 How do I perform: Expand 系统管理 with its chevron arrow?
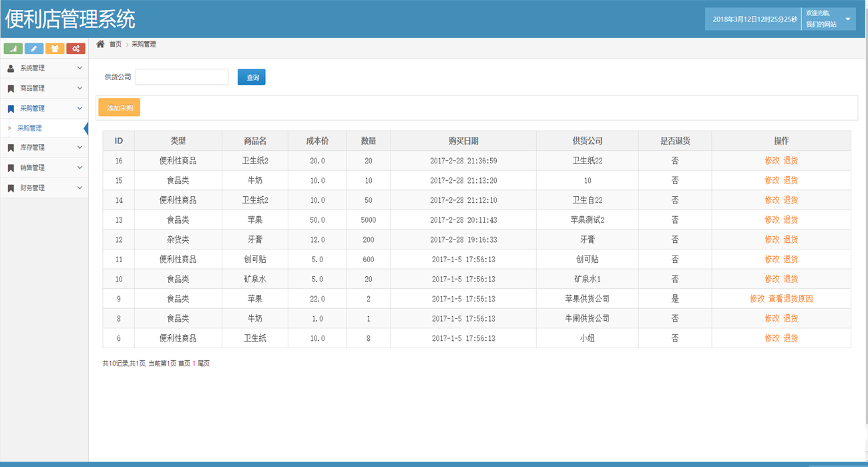79,68
